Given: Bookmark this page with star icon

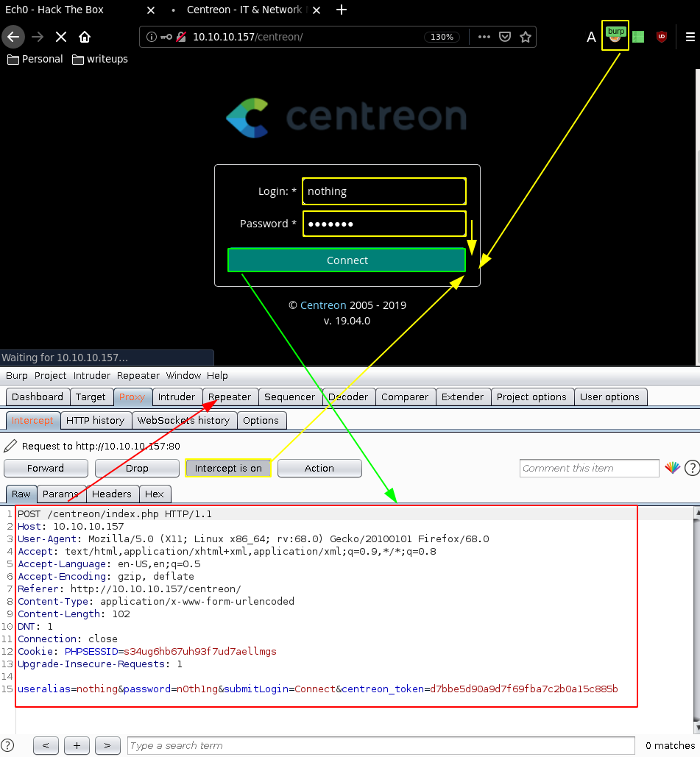Looking at the screenshot, I should [526, 38].
